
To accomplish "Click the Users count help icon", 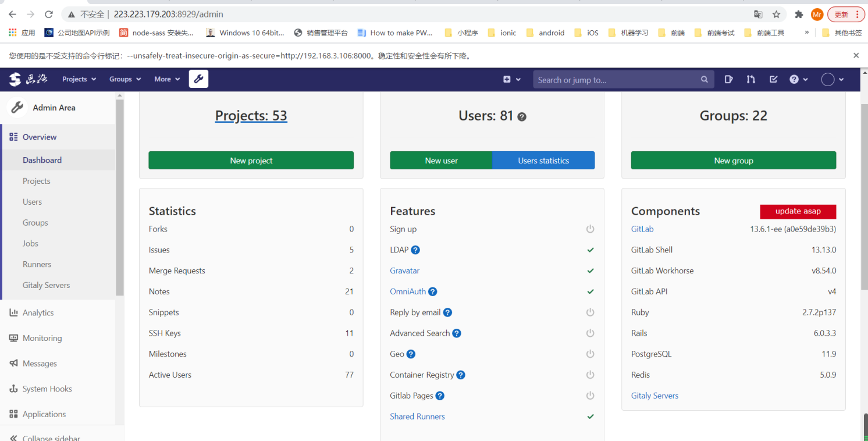I will pyautogui.click(x=522, y=117).
